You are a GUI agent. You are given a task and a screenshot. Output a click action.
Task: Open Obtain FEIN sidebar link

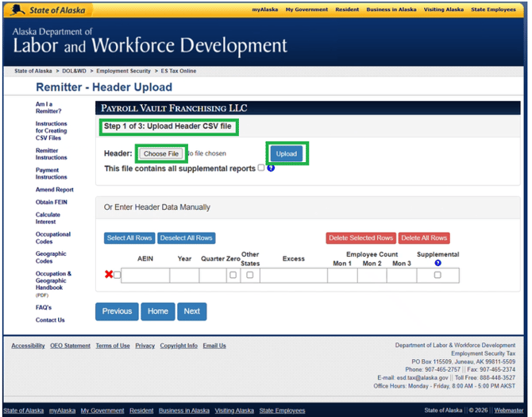pyautogui.click(x=52, y=203)
